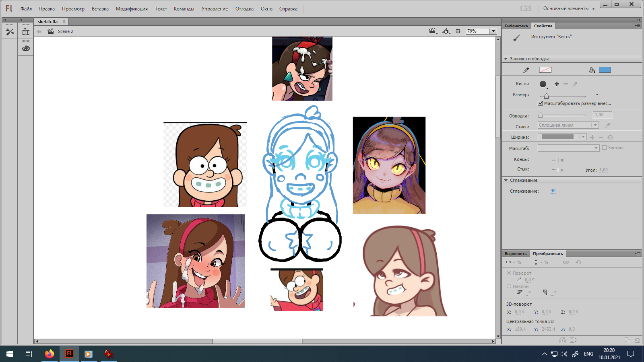Click the Сглаживание value 40
644x362 pixels.
[x=553, y=191]
